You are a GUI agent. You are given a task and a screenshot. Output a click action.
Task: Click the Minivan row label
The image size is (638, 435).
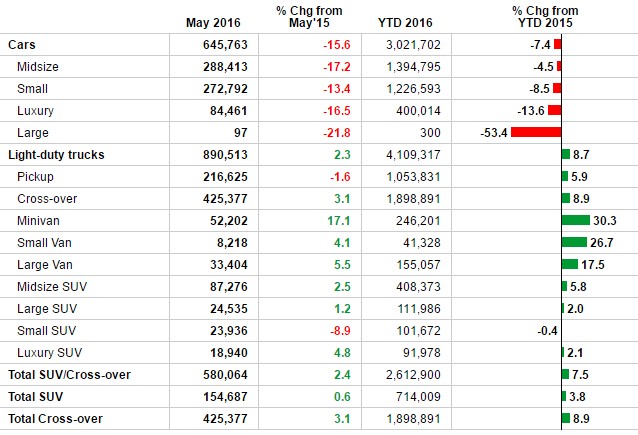click(x=39, y=221)
